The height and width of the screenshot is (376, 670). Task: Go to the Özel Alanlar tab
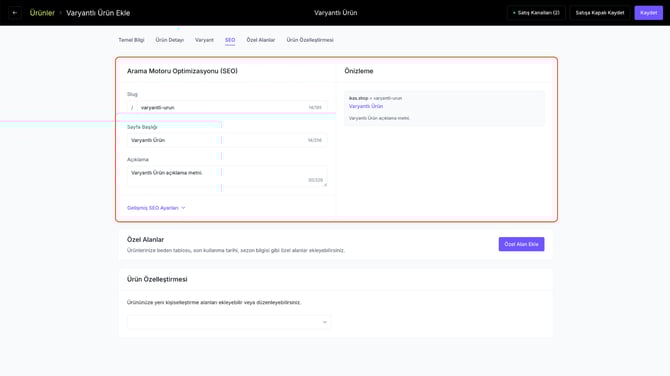[261, 40]
